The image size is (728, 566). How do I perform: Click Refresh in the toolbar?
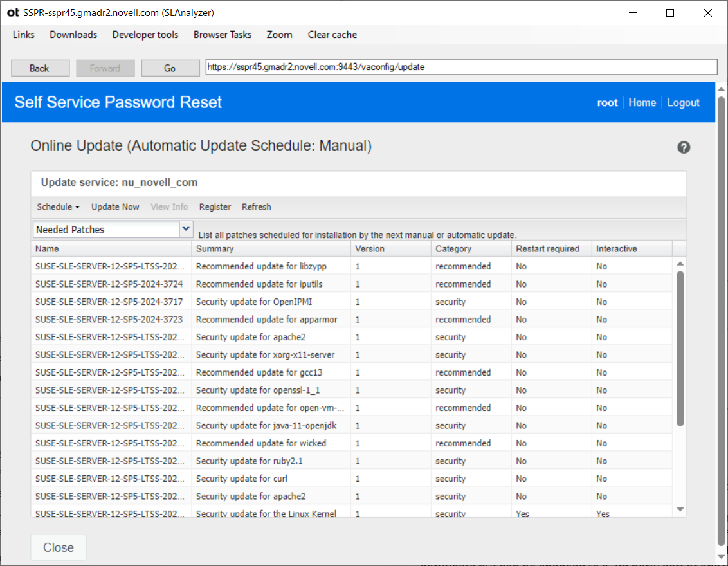(257, 207)
